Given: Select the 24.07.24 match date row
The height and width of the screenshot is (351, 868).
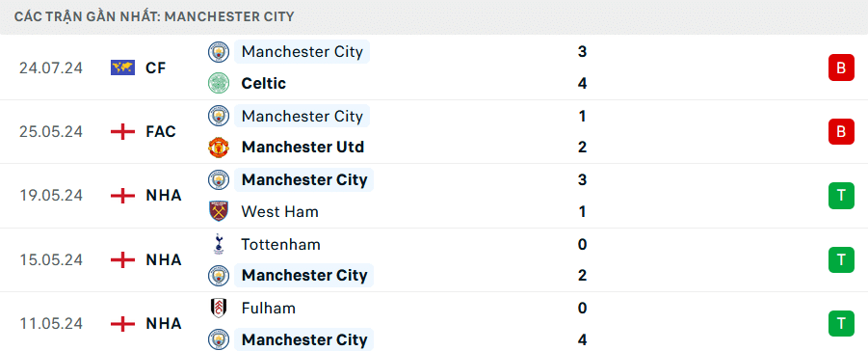Looking at the screenshot, I should click(x=434, y=67).
